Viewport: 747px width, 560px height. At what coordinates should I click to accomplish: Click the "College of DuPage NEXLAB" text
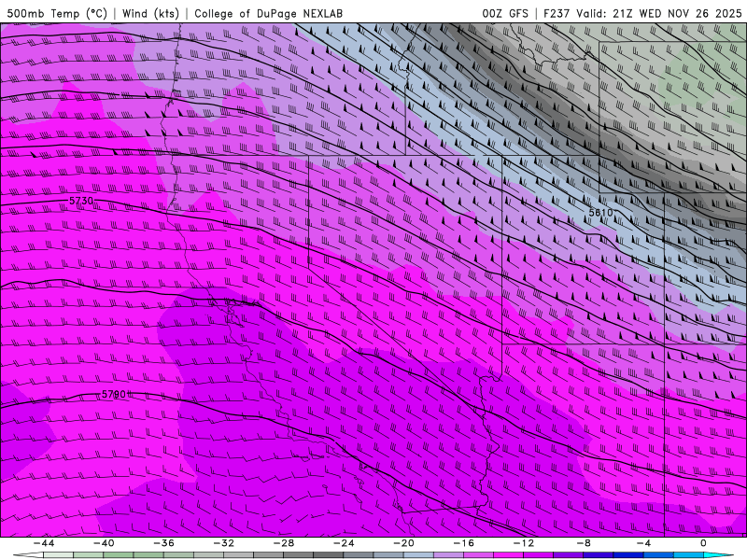point(268,13)
